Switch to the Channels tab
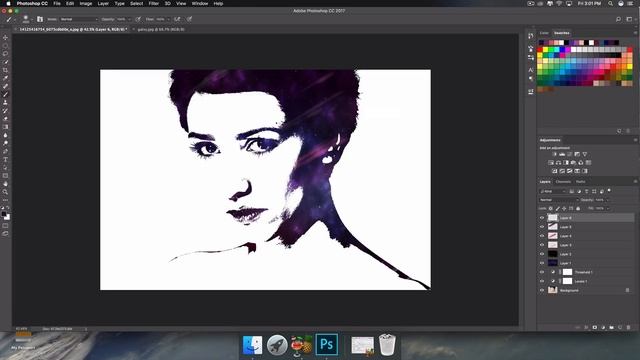Image resolution: width=640 pixels, height=360 pixels. click(x=563, y=182)
